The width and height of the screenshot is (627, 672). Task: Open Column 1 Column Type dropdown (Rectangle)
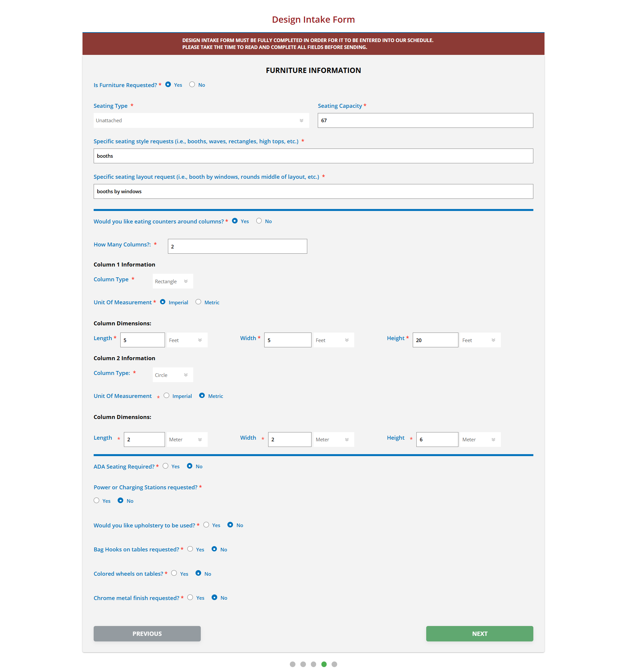(x=173, y=281)
